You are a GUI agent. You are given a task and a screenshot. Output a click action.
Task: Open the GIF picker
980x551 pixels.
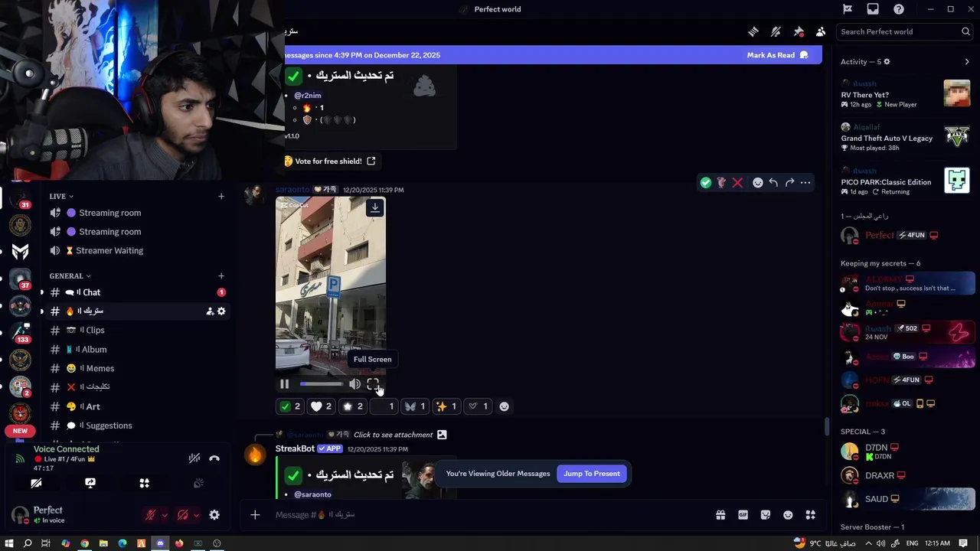pyautogui.click(x=743, y=515)
